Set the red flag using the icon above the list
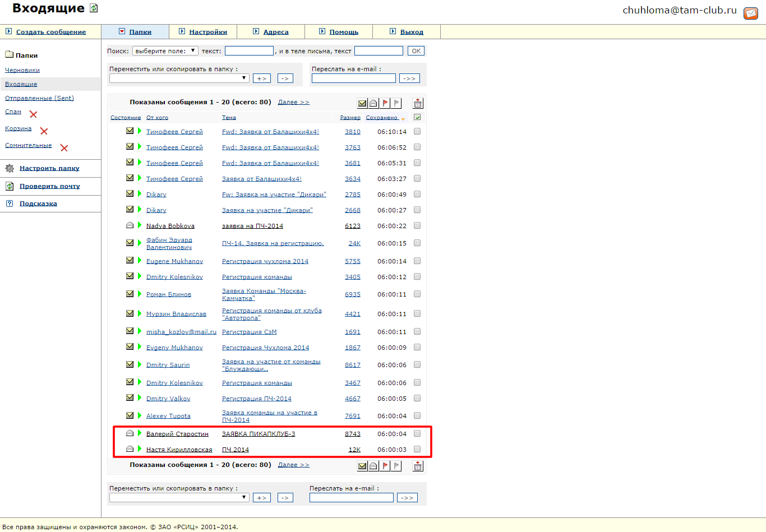Screen dimensions: 766x532 pos(385,103)
